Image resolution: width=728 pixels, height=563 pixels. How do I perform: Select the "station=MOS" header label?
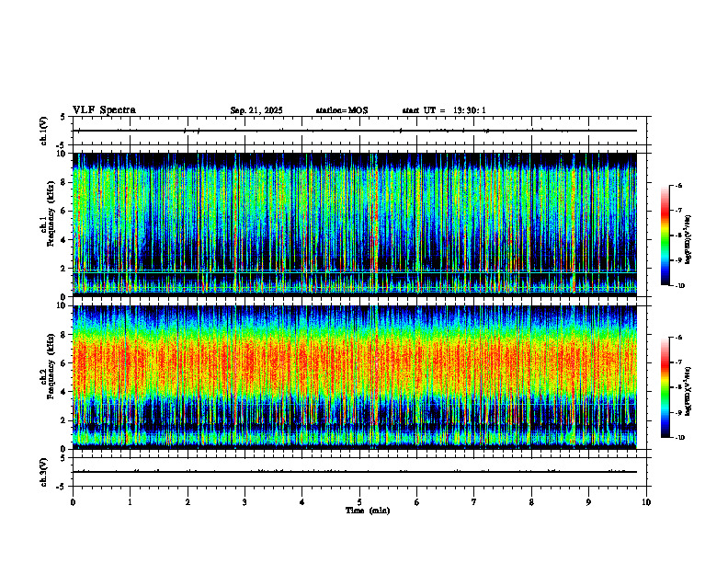tap(342, 110)
